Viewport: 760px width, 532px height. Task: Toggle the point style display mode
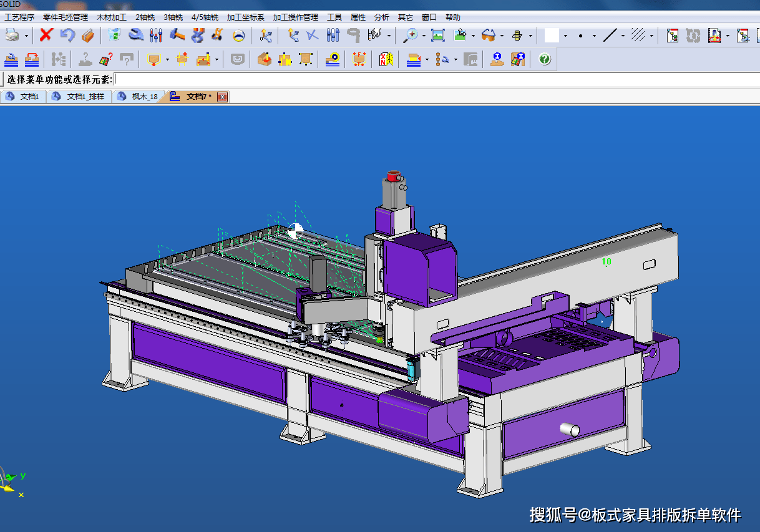pyautogui.click(x=581, y=36)
